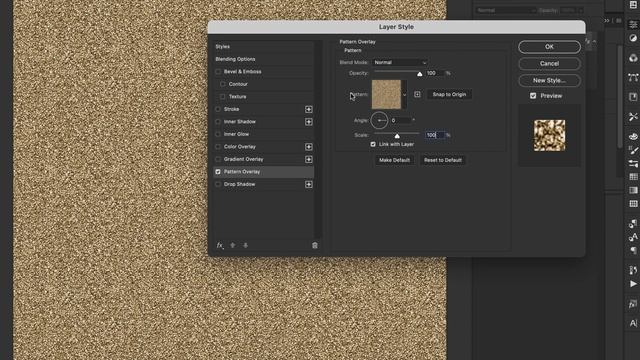Toggle the Preview checkbox
Image resolution: width=640 pixels, height=360 pixels.
pyautogui.click(x=533, y=96)
